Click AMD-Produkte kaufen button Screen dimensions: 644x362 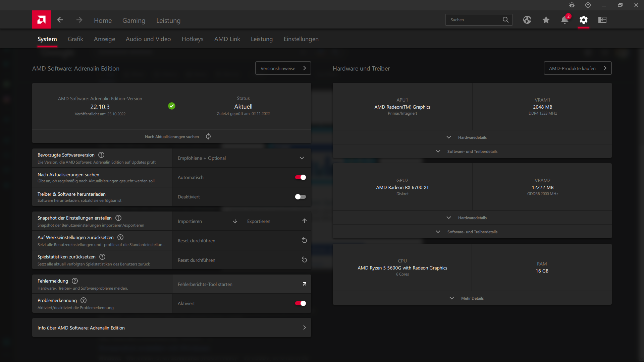coord(577,68)
